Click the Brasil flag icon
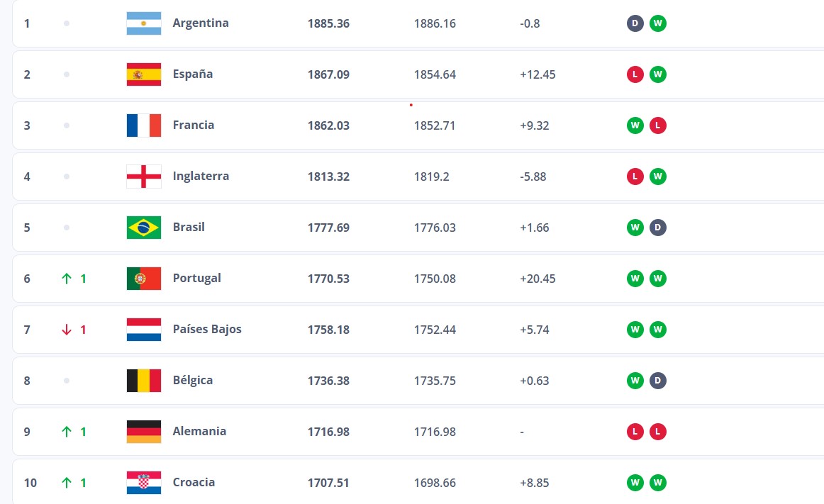 tap(143, 228)
